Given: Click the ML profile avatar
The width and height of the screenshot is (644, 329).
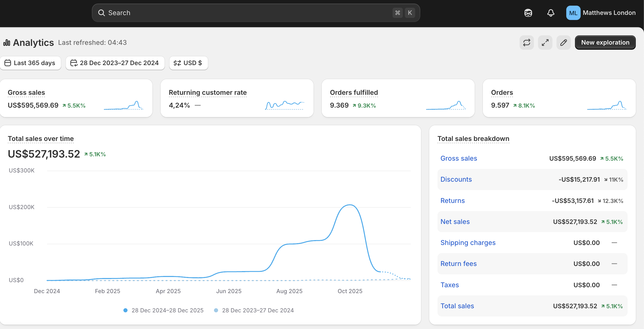Looking at the screenshot, I should pos(573,13).
